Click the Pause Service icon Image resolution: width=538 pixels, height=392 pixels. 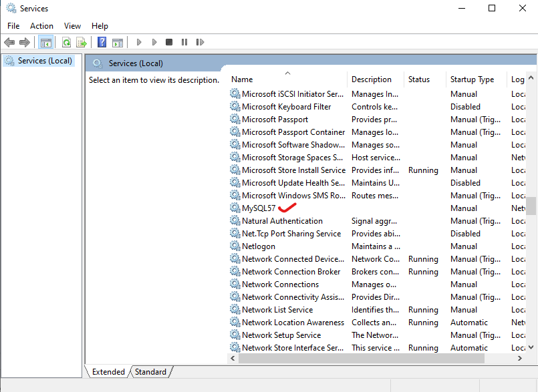point(184,42)
